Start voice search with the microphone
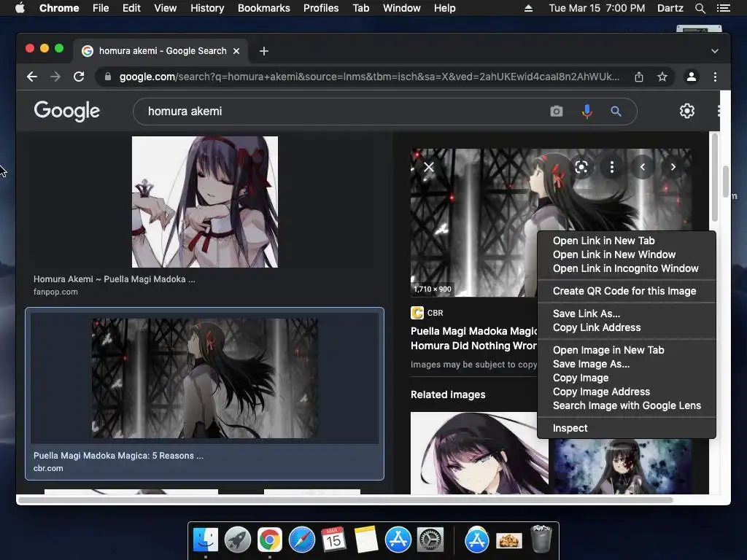Image resolution: width=747 pixels, height=560 pixels. [587, 112]
